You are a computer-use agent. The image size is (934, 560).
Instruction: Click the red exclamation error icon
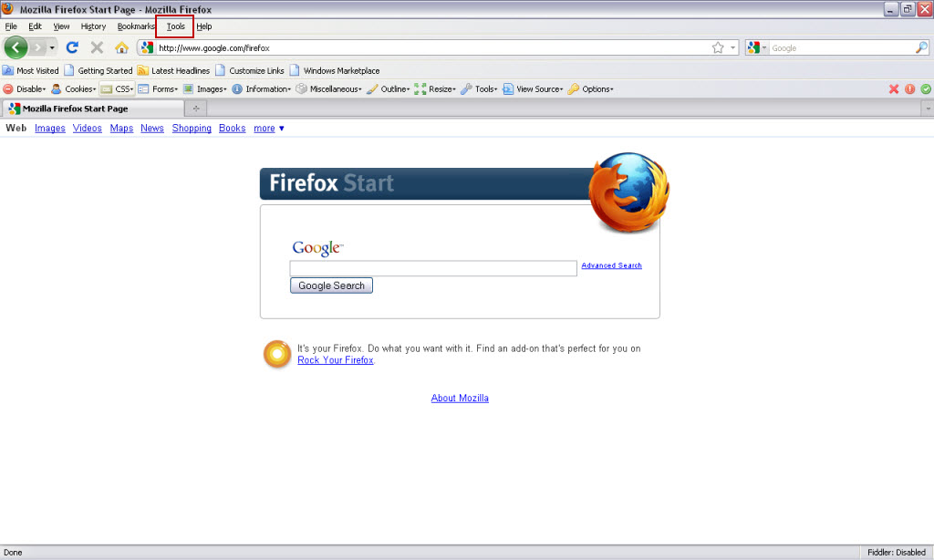[x=909, y=88]
